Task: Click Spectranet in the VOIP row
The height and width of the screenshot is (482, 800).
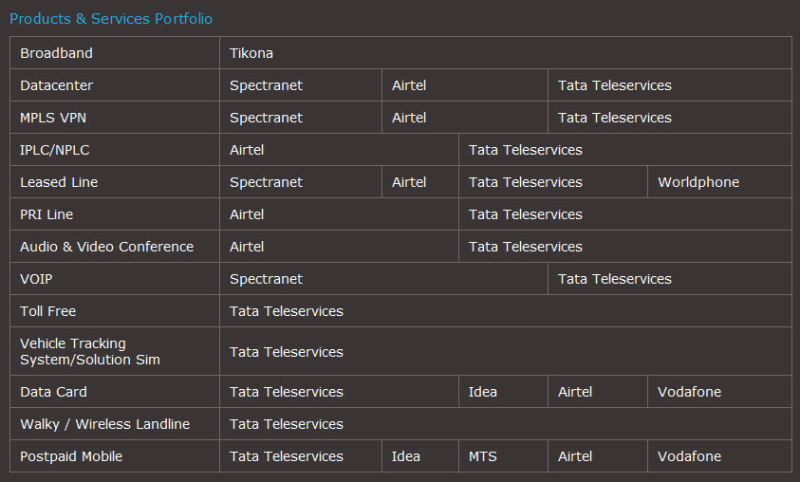Action: pos(266,279)
